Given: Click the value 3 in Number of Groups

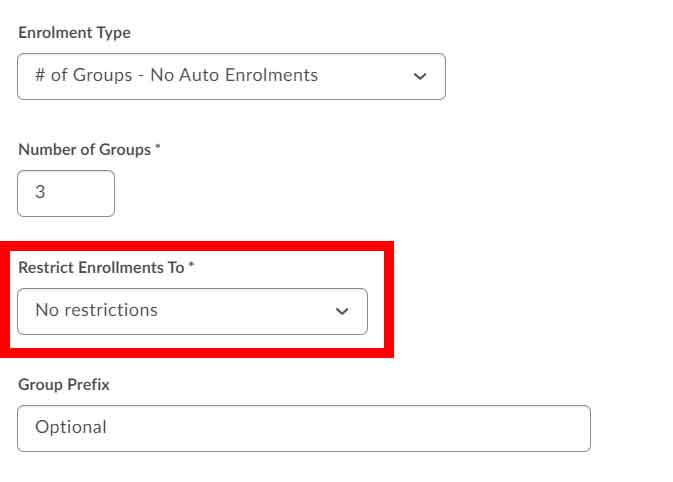Looking at the screenshot, I should point(40,193).
